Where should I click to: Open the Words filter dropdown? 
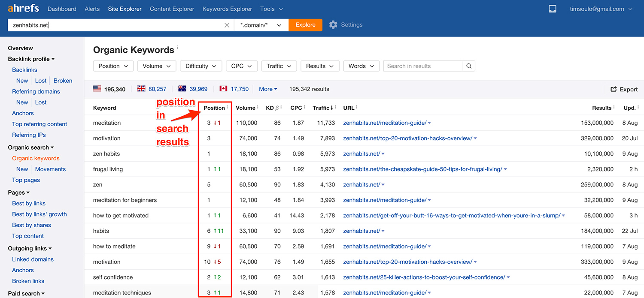361,66
